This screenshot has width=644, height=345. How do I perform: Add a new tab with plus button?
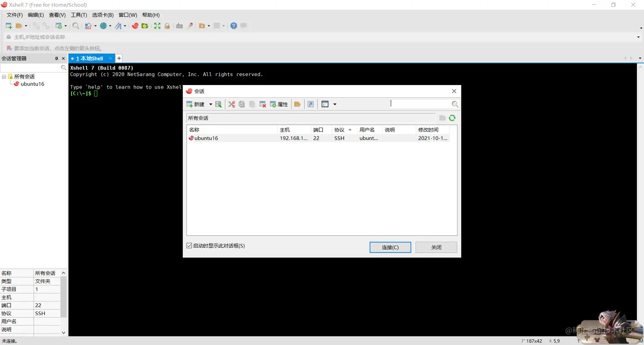(119, 58)
